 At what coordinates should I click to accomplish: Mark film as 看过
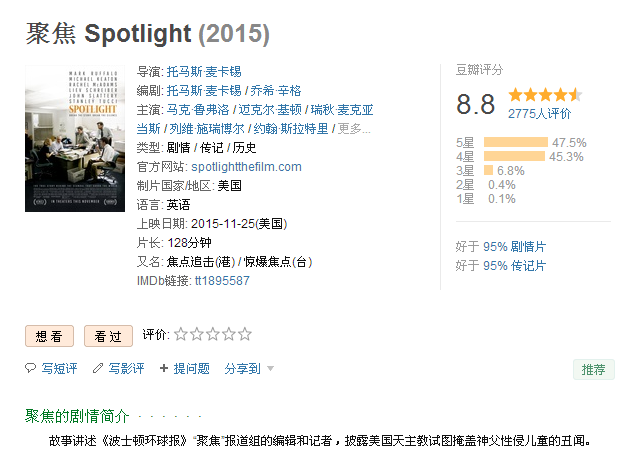coord(108,336)
